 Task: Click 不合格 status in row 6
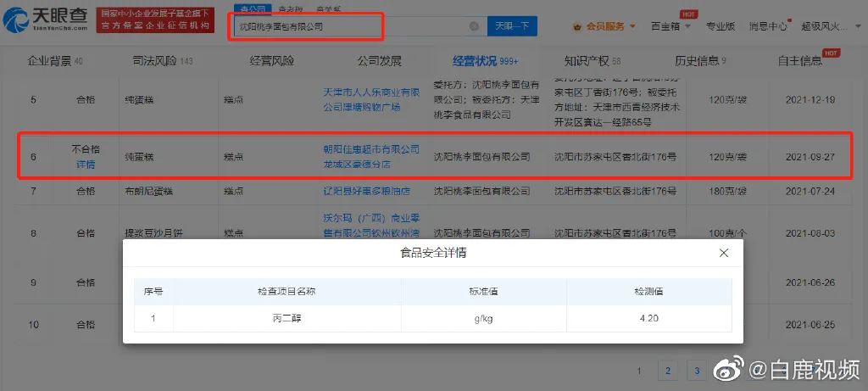coord(86,149)
